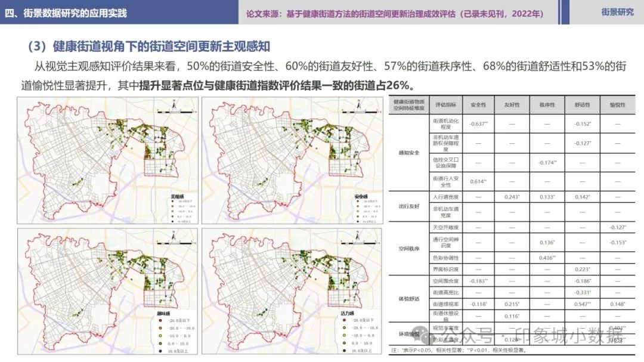Click the '街道绿视率' row label
This screenshot has height=362, width=644.
pyautogui.click(x=445, y=304)
